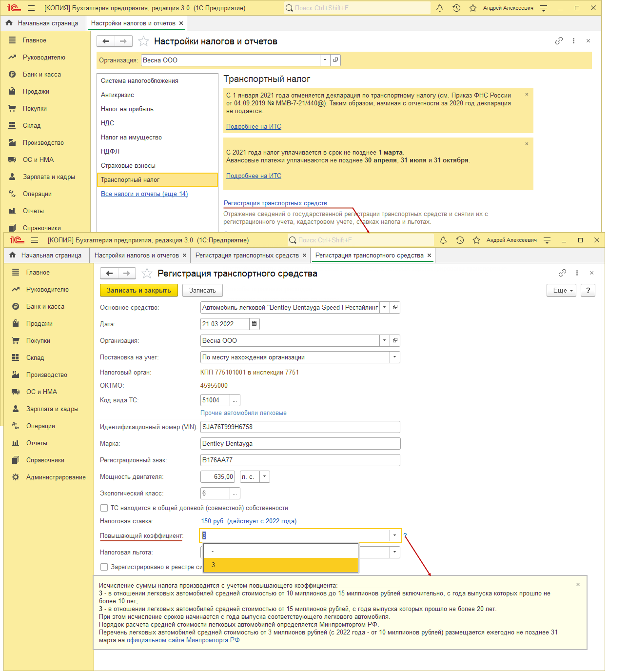The height and width of the screenshot is (672, 628).
Task: Click the Марка field Bentley Bentayga
Action: tap(300, 443)
